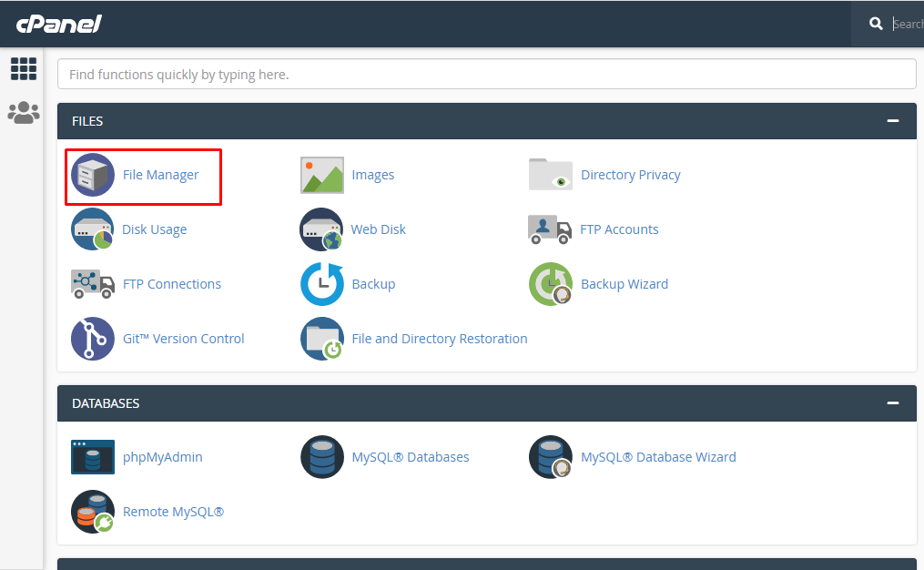Viewport: 924px width, 570px height.
Task: Open the Backup Wizard icon
Action: pos(551,284)
